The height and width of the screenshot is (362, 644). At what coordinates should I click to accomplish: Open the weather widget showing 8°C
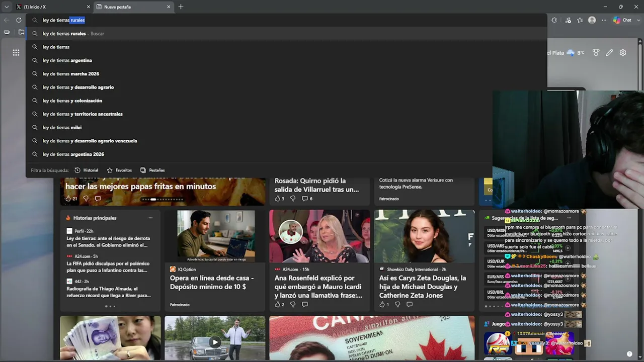566,52
